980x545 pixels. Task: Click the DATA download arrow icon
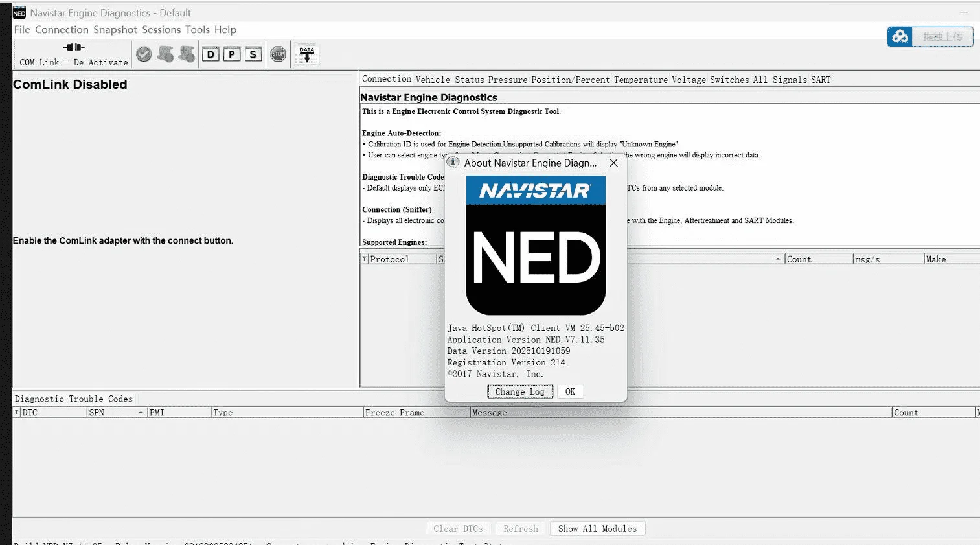tap(307, 54)
